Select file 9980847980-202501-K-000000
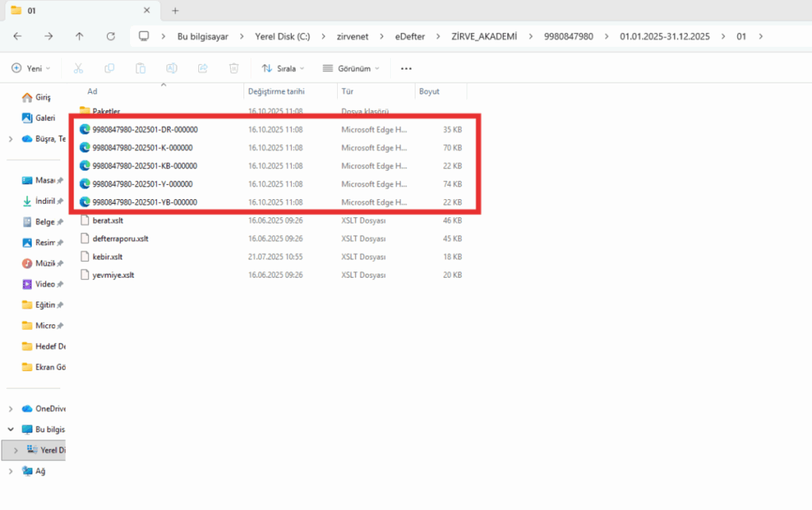This screenshot has width=812, height=510. pos(143,148)
